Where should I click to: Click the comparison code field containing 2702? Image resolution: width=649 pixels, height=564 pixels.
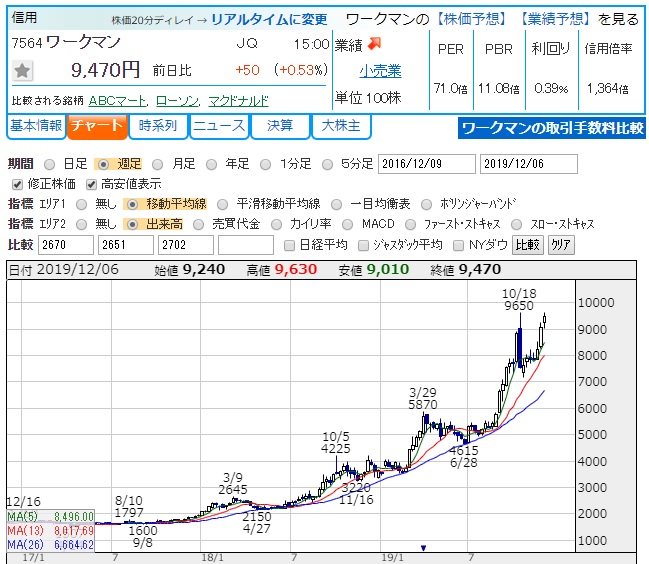186,245
